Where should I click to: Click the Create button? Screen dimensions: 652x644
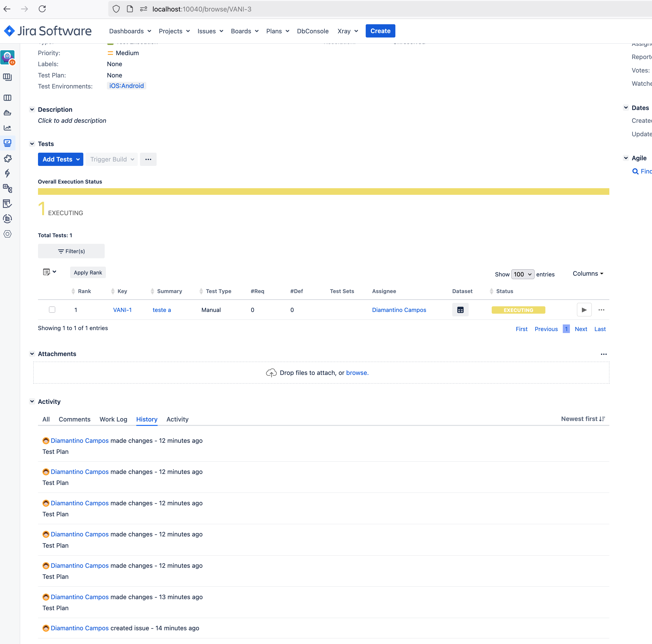pos(380,31)
